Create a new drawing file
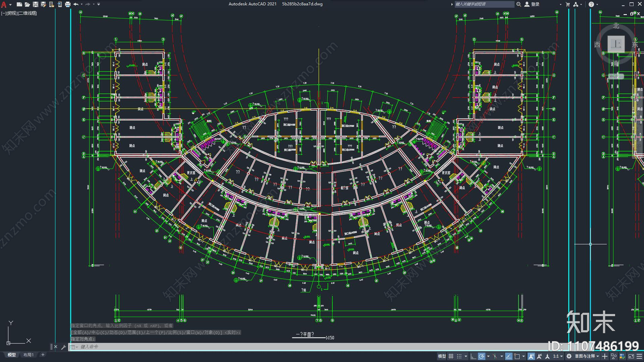Image resolution: width=644 pixels, height=362 pixels. (x=19, y=4)
